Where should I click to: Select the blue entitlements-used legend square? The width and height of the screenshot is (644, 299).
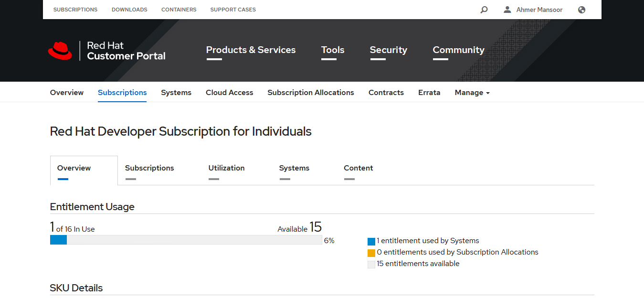tap(371, 241)
